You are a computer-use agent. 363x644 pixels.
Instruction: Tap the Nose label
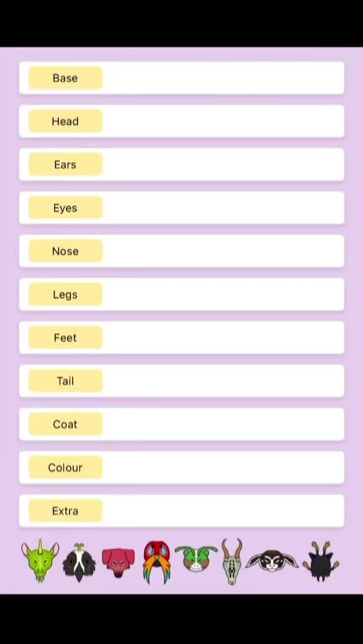tap(65, 251)
